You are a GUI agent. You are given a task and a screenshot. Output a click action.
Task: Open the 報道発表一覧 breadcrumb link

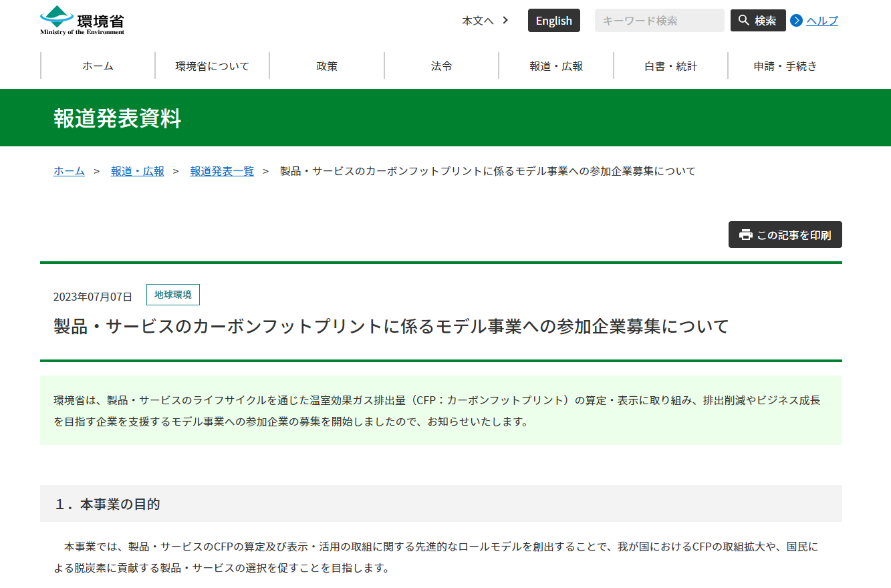click(222, 171)
